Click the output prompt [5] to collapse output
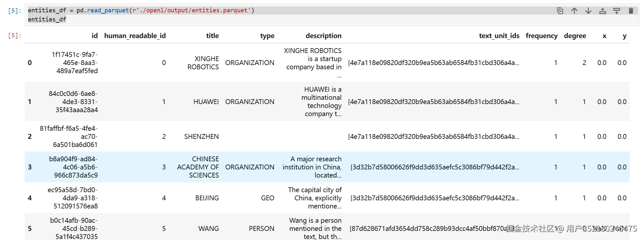The image size is (644, 240). click(x=15, y=35)
